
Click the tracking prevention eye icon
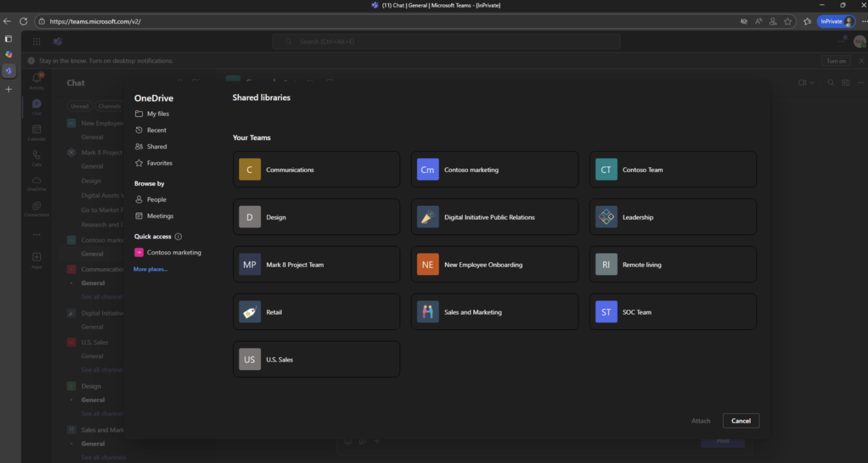pos(744,21)
